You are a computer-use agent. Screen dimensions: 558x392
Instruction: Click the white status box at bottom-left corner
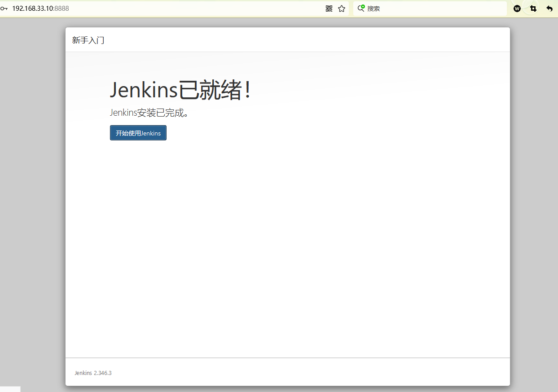tap(10, 389)
